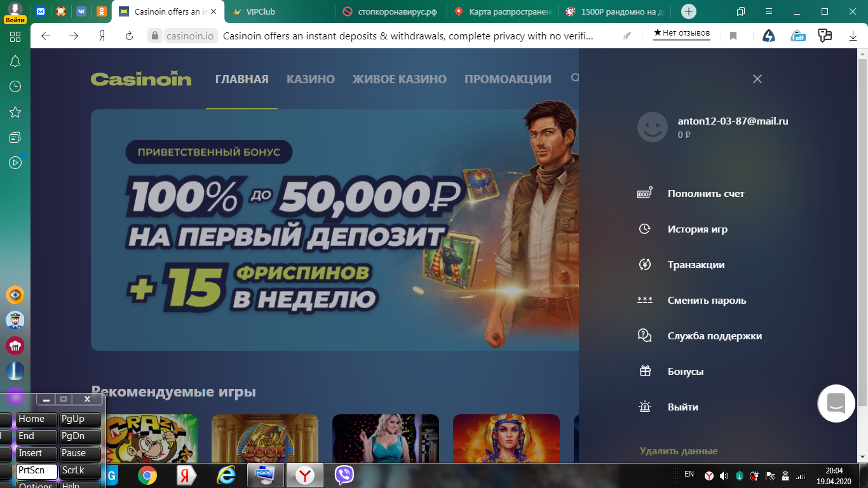
Task: Click the gift box Бонусы icon
Action: [645, 371]
